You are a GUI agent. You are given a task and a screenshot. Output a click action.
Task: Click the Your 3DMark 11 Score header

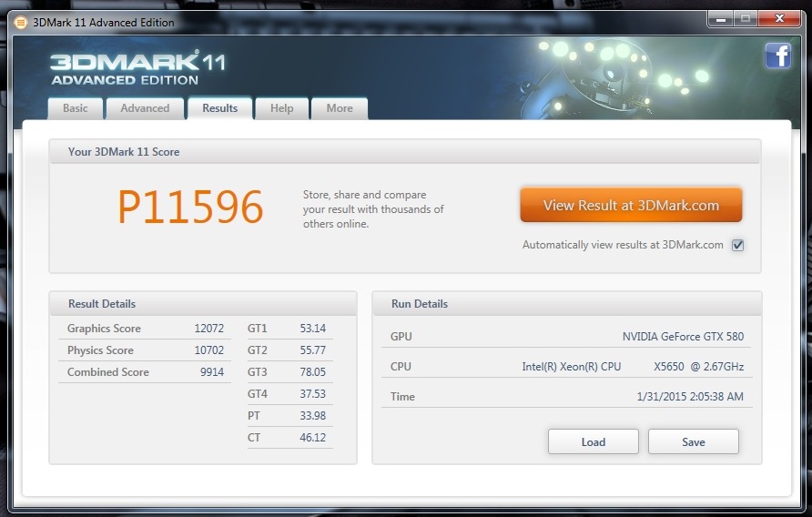(405, 152)
